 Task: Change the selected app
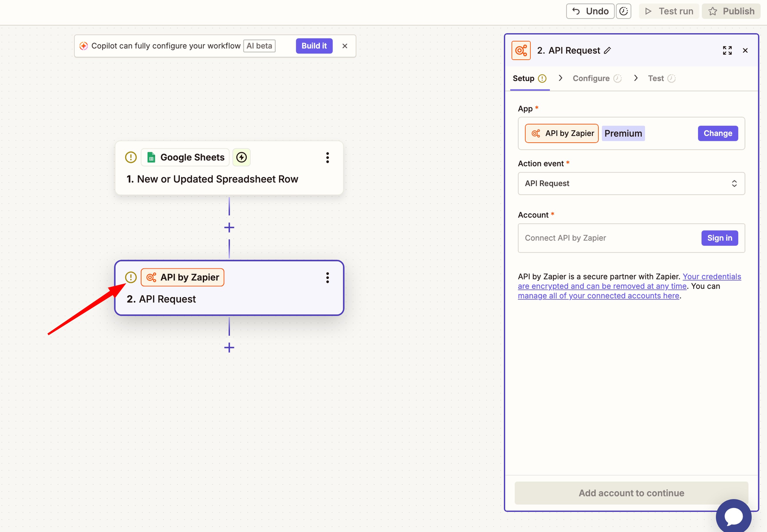point(718,133)
